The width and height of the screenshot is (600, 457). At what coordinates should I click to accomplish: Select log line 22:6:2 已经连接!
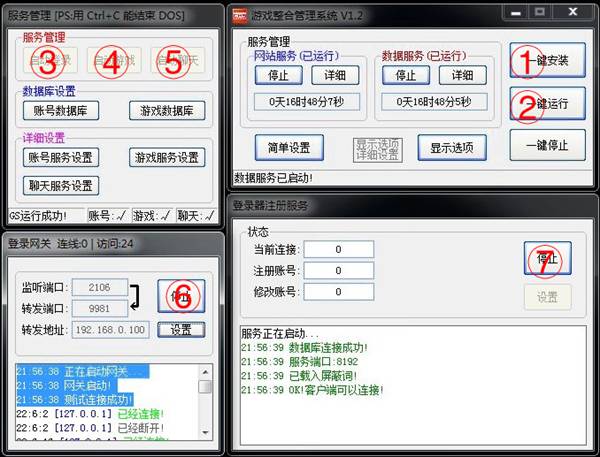(90, 414)
